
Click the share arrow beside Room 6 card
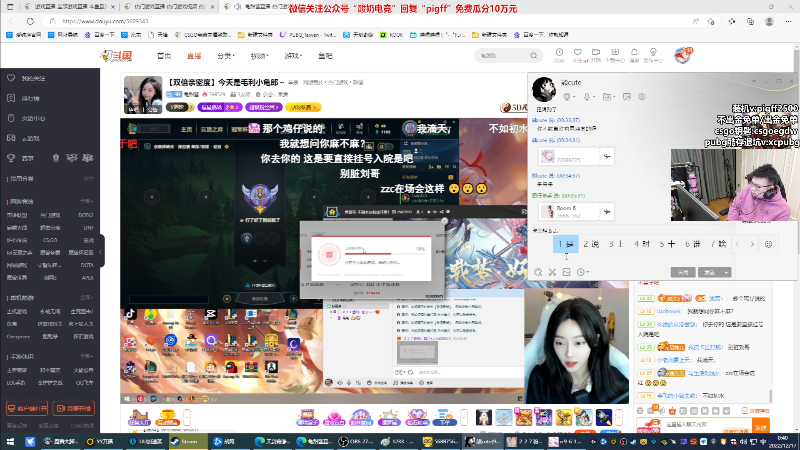(607, 211)
